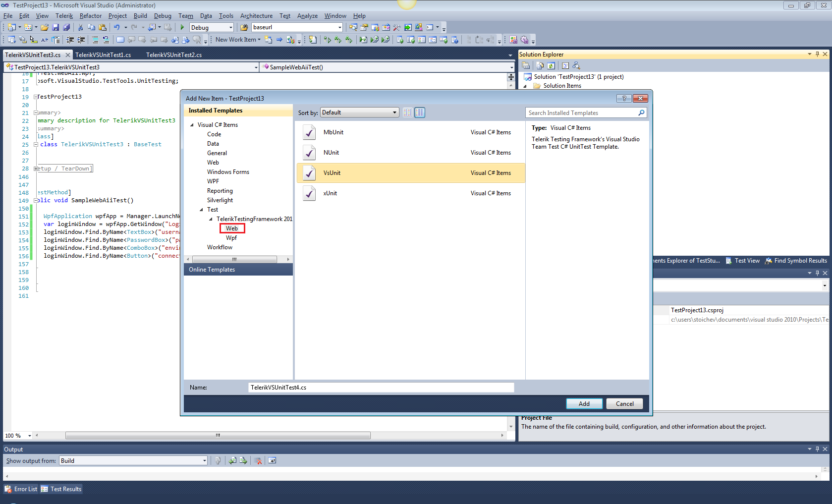Open the Refactor menu
This screenshot has width=832, height=504.
click(91, 16)
